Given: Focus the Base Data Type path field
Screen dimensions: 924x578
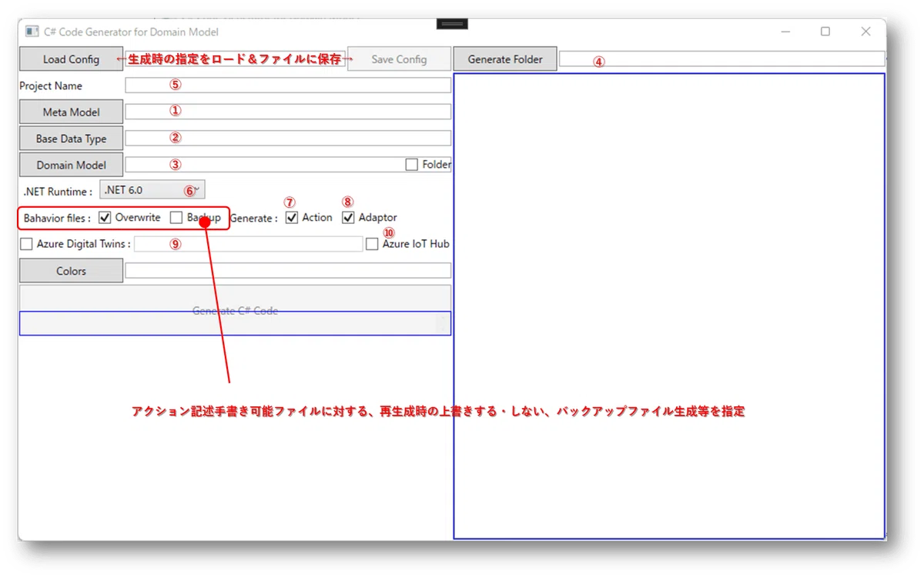Looking at the screenshot, I should point(288,138).
